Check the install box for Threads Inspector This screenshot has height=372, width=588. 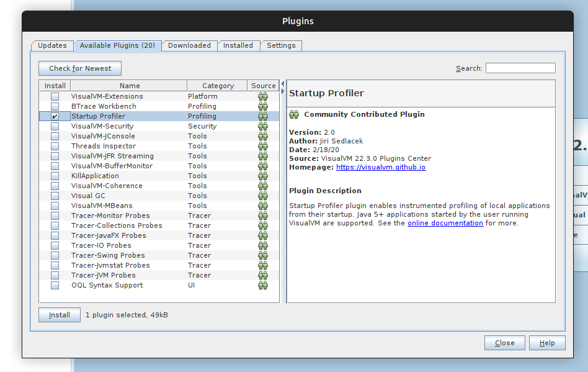[55, 146]
